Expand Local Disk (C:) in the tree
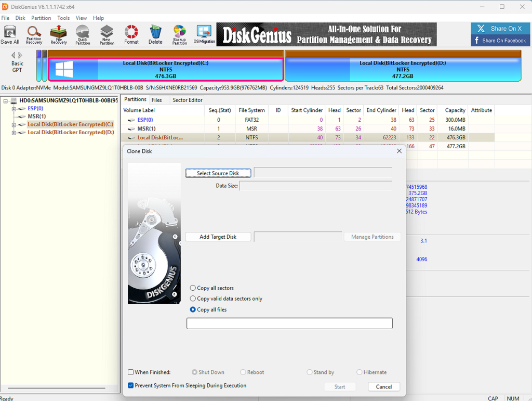 [15, 125]
